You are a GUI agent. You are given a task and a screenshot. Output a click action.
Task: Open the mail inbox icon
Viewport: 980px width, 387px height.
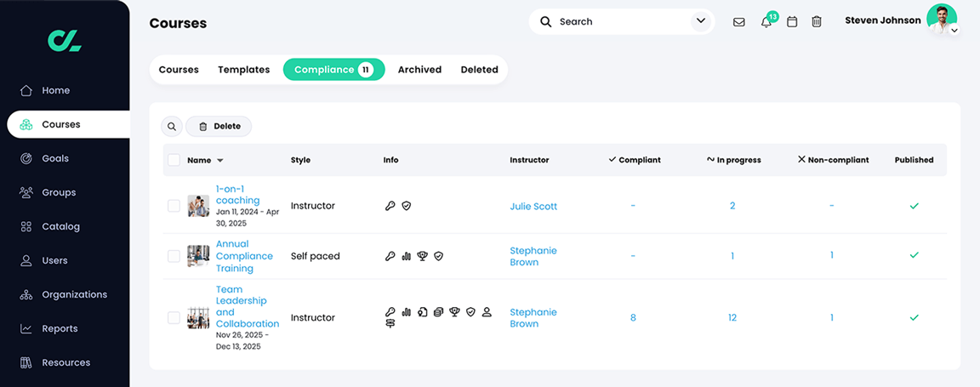click(738, 22)
